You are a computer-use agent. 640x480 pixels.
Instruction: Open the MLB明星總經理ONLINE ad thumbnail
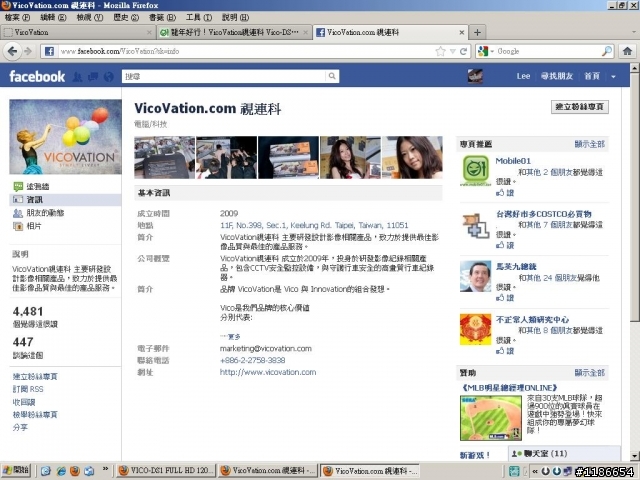pos(491,418)
